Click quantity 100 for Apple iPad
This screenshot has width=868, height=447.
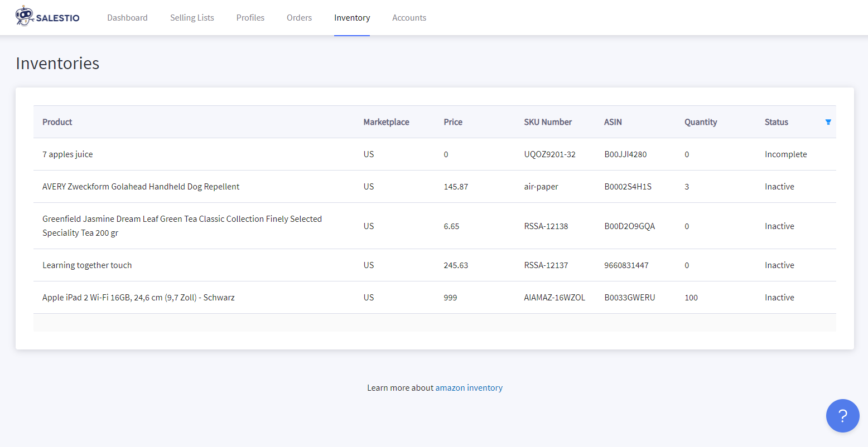(x=691, y=298)
